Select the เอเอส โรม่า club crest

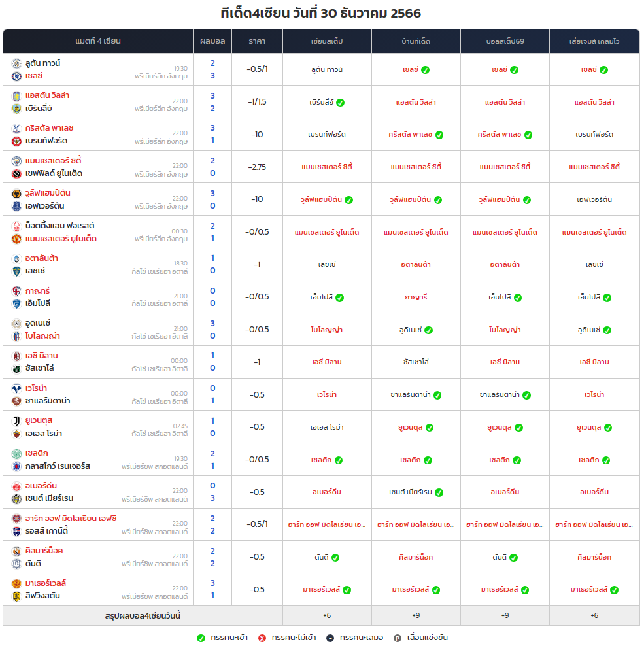(16, 433)
